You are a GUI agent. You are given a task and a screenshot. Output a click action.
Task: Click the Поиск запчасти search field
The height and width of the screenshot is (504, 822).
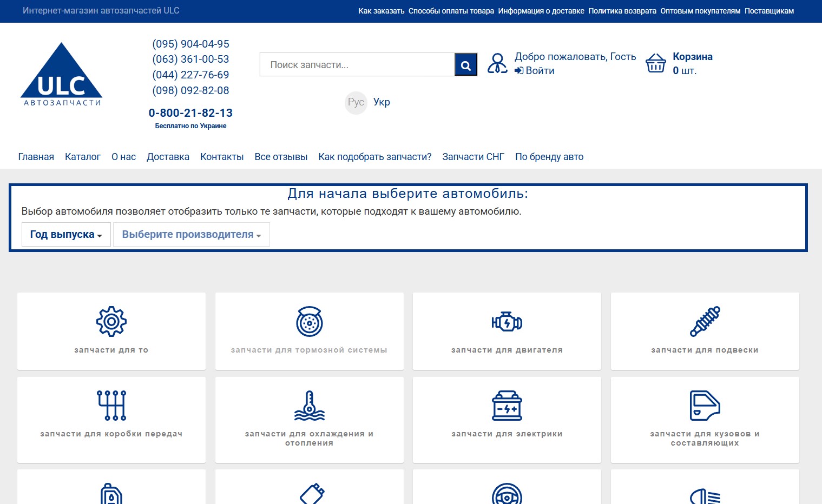[x=357, y=65]
